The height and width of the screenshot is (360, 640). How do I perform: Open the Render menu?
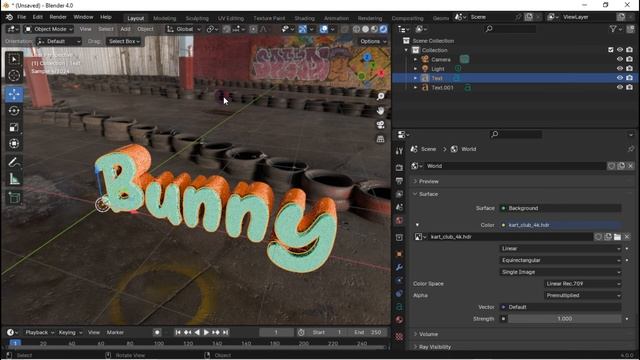58,17
